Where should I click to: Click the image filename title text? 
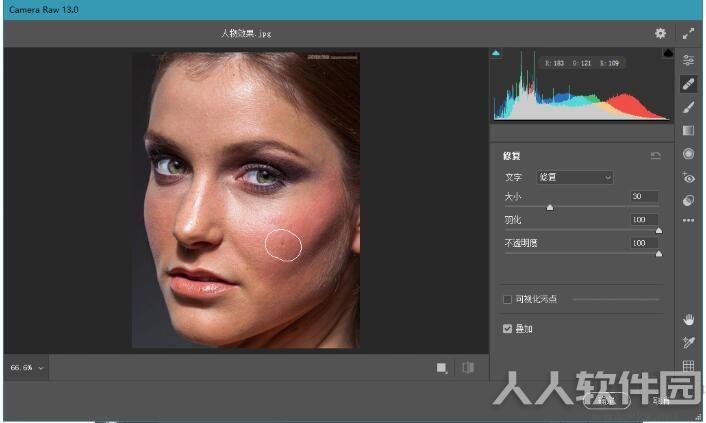click(246, 33)
